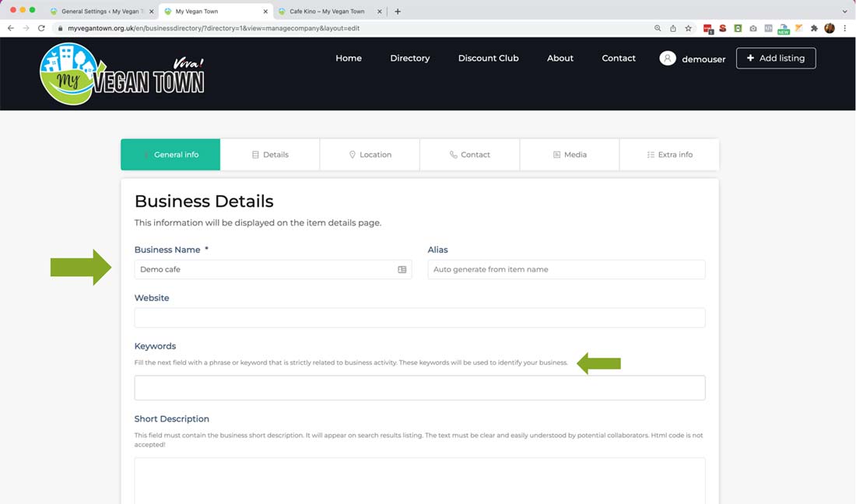Click the camera screenshot extension icon
Screen dimensions: 856x504
[x=753, y=28]
